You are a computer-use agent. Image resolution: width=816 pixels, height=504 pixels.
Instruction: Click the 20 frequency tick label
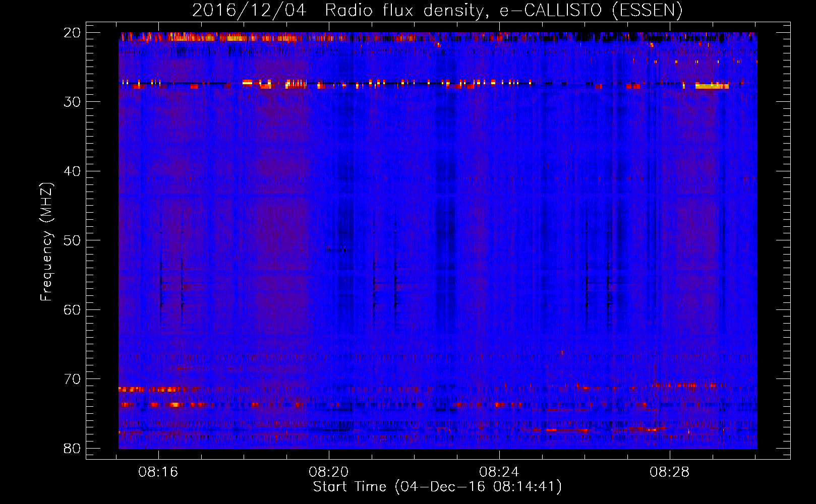click(72, 33)
